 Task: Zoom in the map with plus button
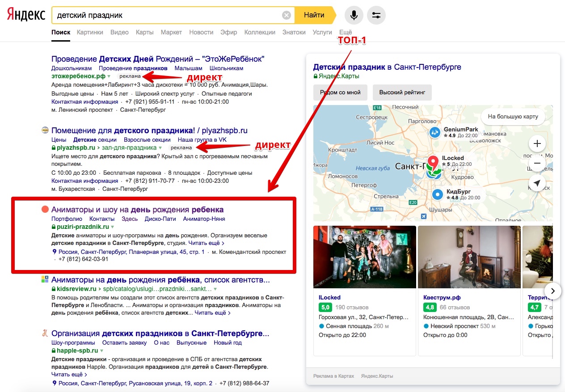pyautogui.click(x=537, y=144)
